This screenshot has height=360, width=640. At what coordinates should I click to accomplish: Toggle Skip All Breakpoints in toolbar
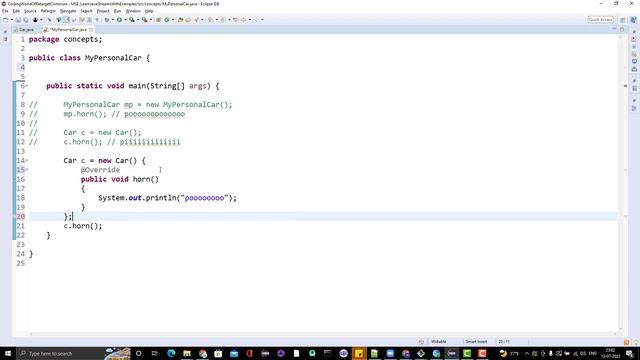click(x=49, y=20)
